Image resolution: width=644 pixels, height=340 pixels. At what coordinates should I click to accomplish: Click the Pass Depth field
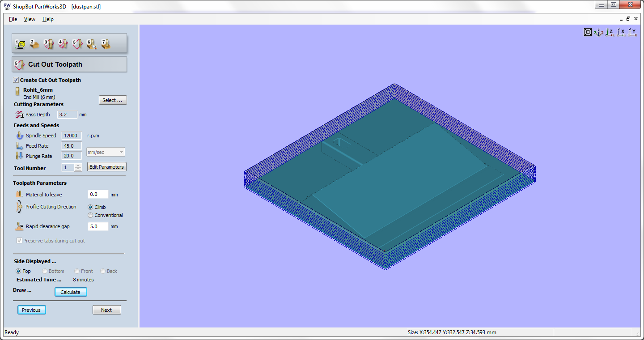[x=68, y=115]
